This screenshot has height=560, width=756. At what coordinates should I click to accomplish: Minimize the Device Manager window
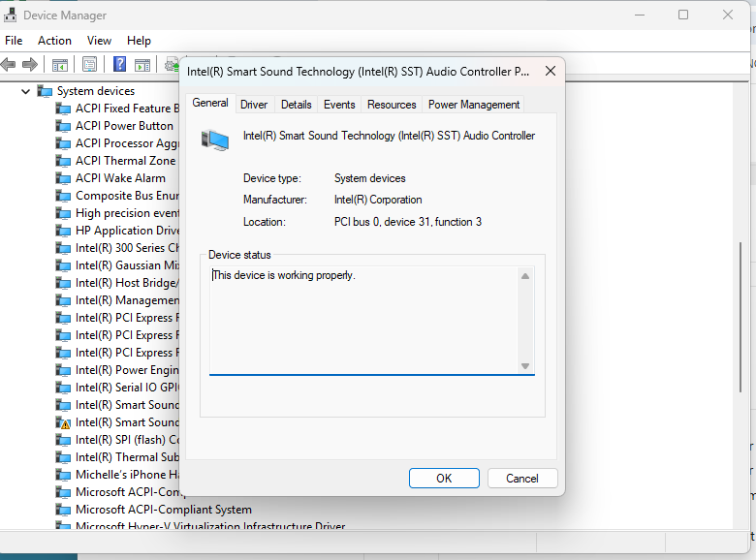640,15
